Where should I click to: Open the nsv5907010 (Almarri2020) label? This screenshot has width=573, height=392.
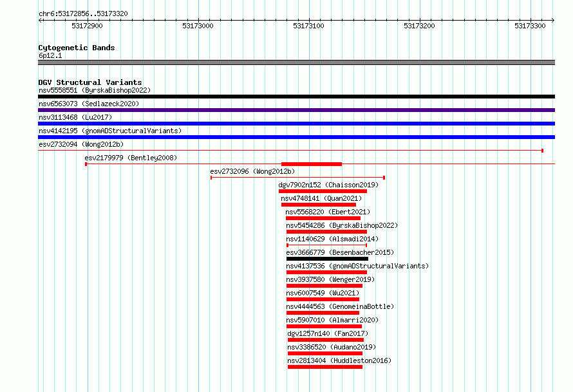(332, 320)
